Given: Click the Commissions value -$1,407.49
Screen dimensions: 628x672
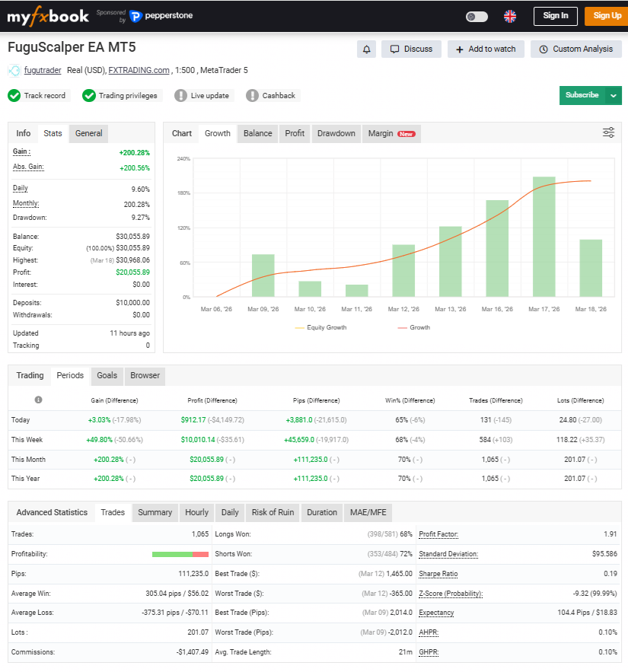Looking at the screenshot, I should tap(192, 652).
